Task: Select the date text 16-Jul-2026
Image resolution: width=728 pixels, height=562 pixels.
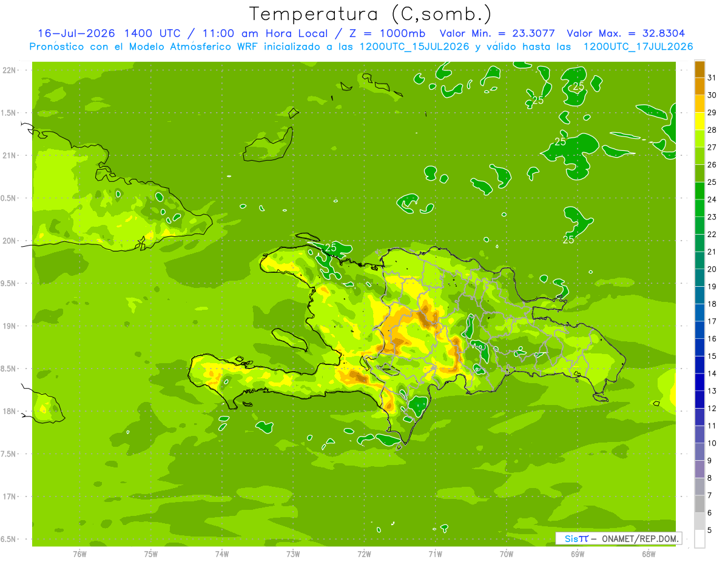Action: [x=76, y=33]
